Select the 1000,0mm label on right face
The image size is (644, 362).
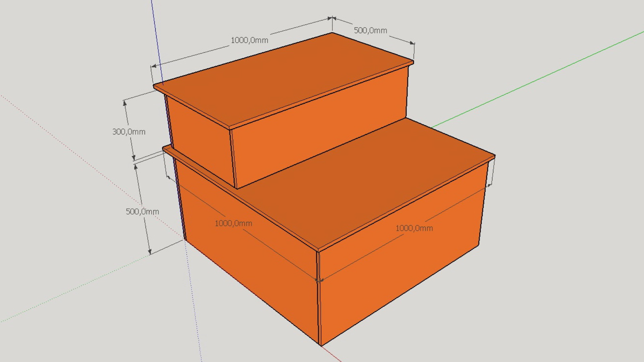click(x=414, y=228)
